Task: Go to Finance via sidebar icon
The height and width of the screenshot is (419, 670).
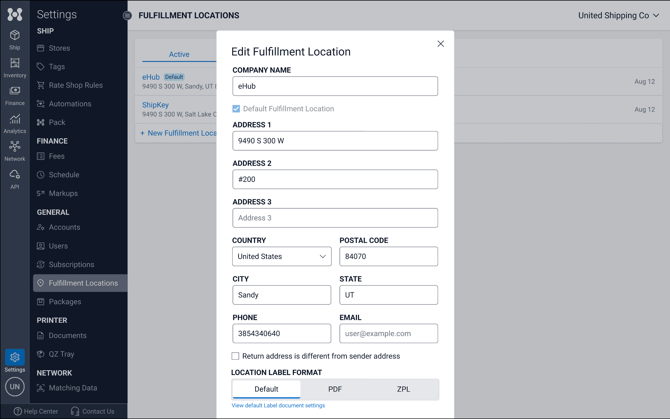Action: point(14,95)
